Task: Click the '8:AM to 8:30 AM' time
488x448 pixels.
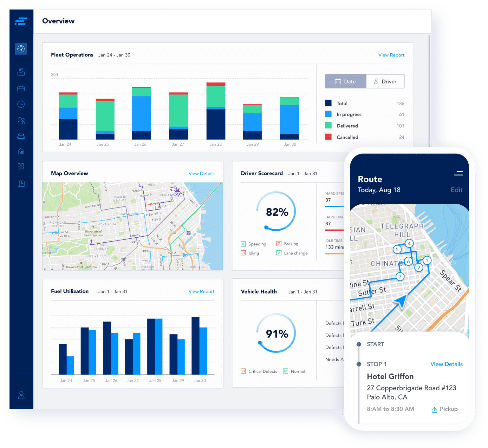Action: (x=390, y=409)
